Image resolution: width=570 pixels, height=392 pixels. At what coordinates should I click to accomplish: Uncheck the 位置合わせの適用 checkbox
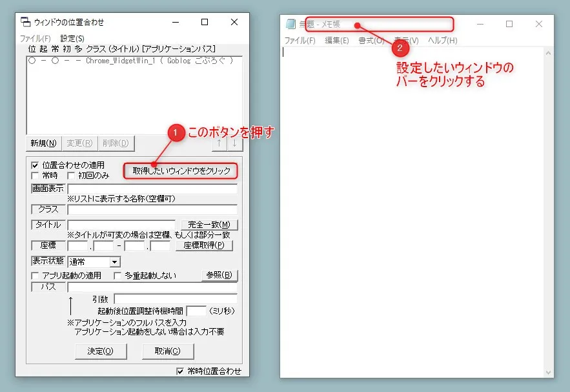[35, 165]
